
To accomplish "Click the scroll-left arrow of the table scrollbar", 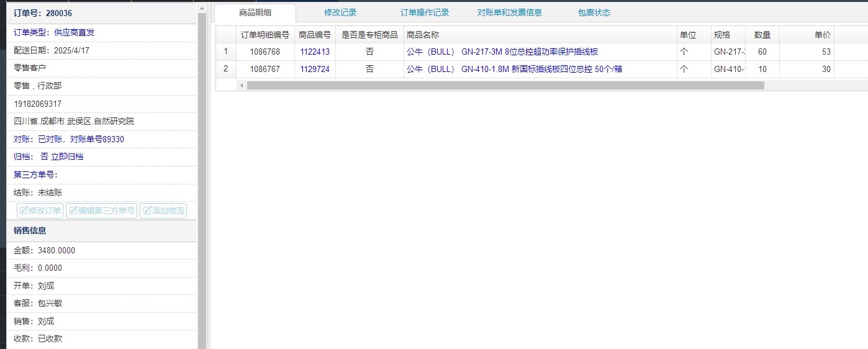I will pyautogui.click(x=242, y=86).
